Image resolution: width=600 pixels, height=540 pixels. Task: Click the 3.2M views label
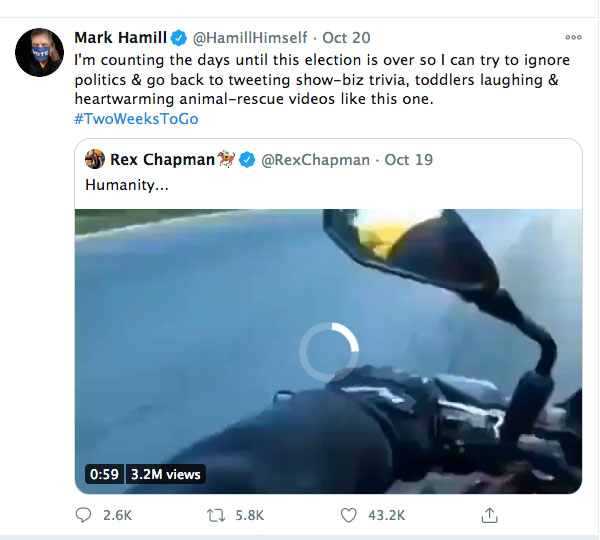pos(166,474)
